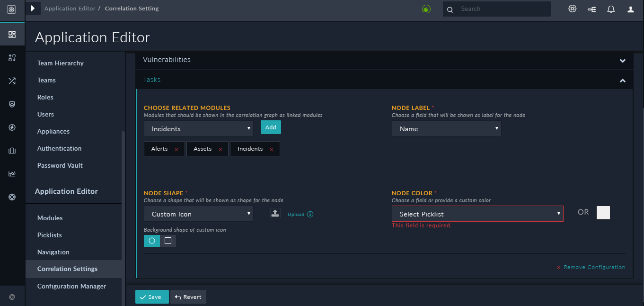This screenshot has width=644, height=306.
Task: Collapse the Tasks section chevron
Action: pos(623,81)
